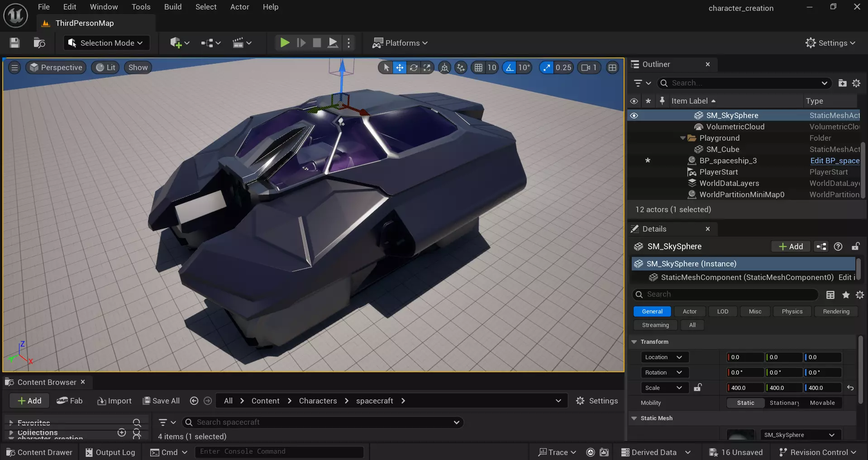Screen dimensions: 868x460
Task: Toggle visibility of SM_SkySphere in Outliner
Action: click(x=634, y=115)
